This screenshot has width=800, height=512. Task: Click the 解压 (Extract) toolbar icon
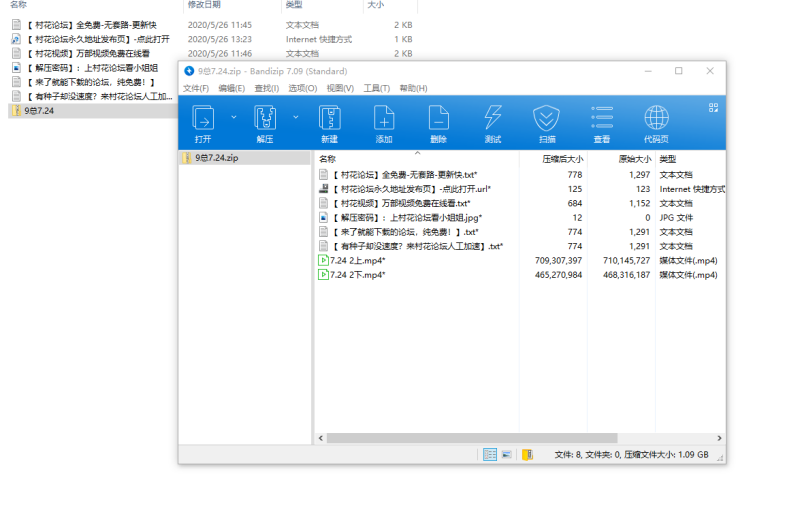coord(264,122)
